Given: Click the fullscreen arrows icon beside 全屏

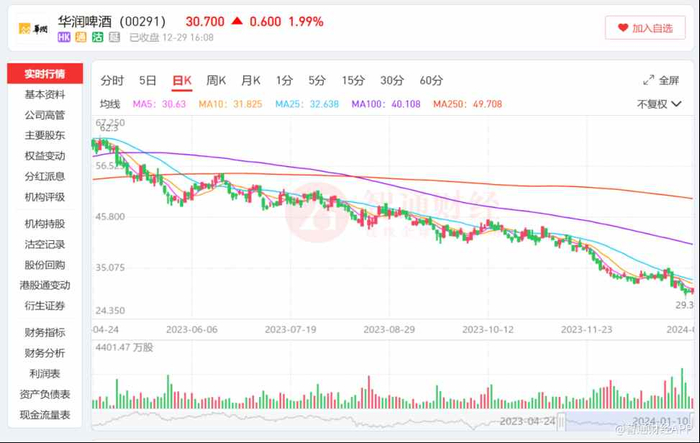Looking at the screenshot, I should tap(648, 80).
